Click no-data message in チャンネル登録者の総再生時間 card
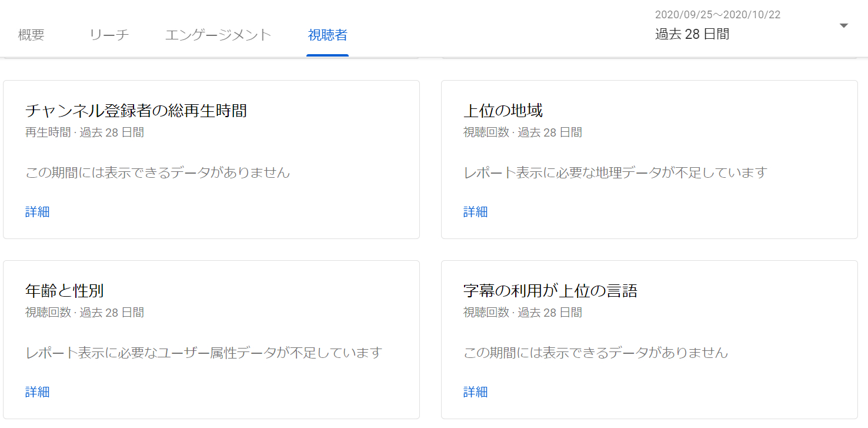 click(158, 173)
